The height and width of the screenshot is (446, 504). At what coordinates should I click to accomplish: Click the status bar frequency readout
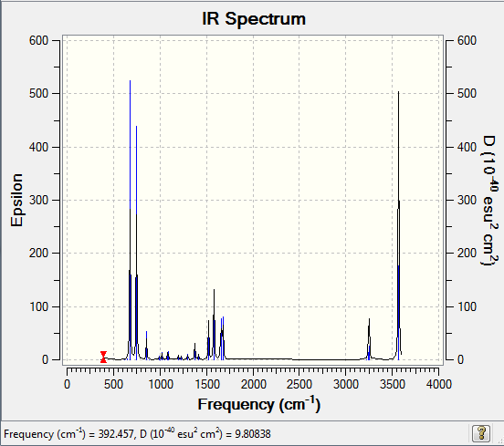(137, 433)
